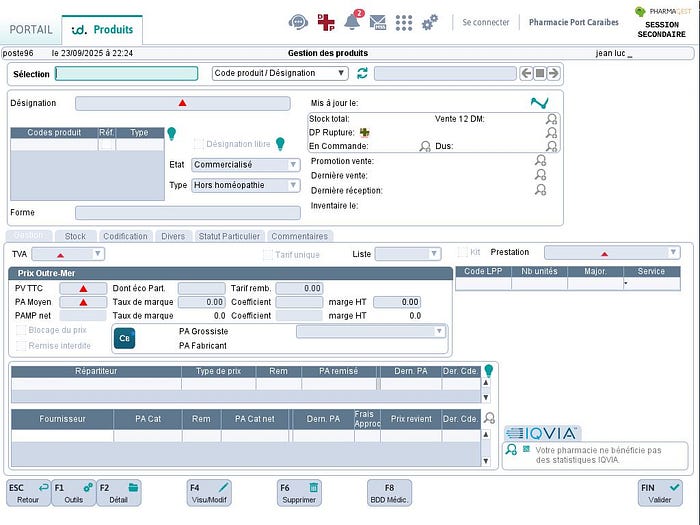Toggle the Réf. checkbox in Codes produit row
This screenshot has width=700, height=525.
(107, 144)
